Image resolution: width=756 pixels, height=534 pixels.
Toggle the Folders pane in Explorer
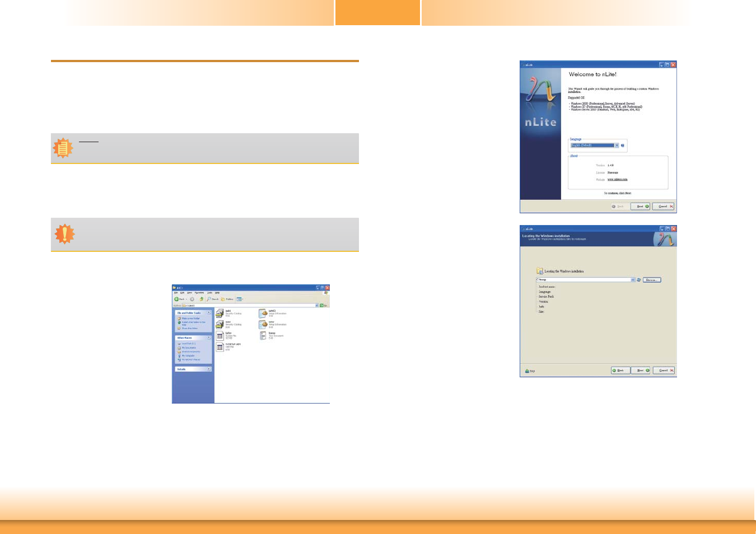(x=227, y=299)
